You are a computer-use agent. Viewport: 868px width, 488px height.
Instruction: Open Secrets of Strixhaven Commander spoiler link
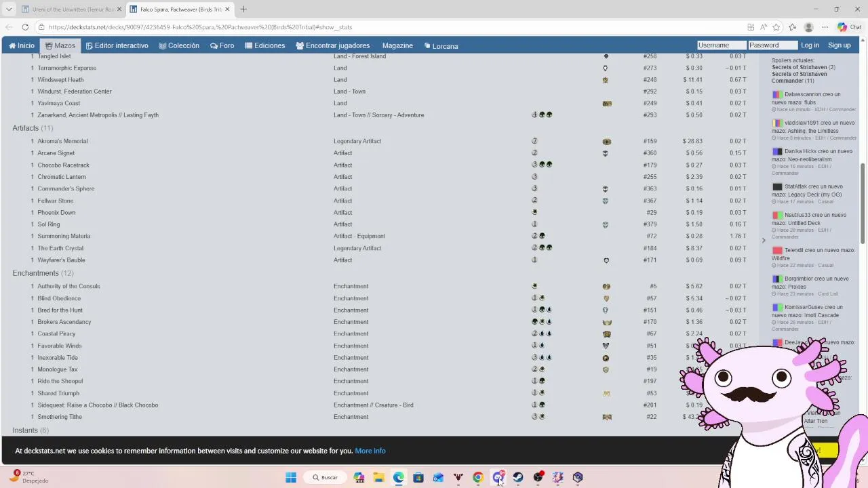[799, 77]
